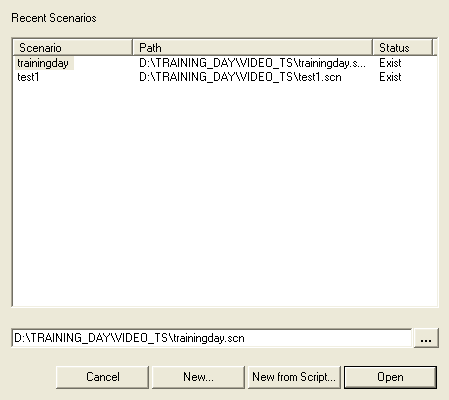Screen dimensions: 449x400
Task: Click the Open button
Action: tap(390, 377)
